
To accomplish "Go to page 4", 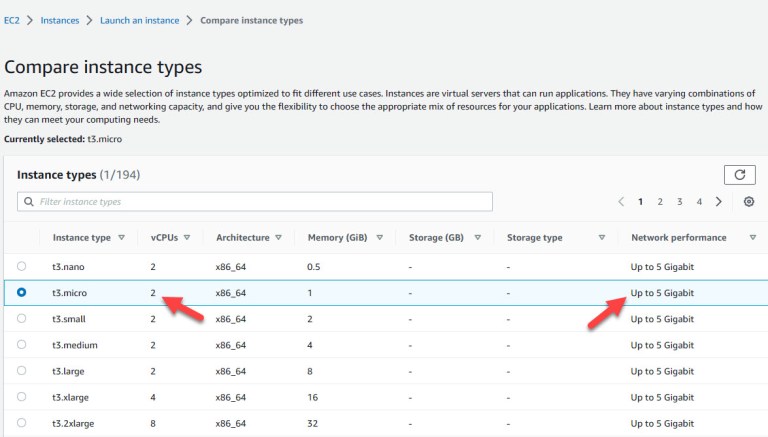I will click(699, 201).
